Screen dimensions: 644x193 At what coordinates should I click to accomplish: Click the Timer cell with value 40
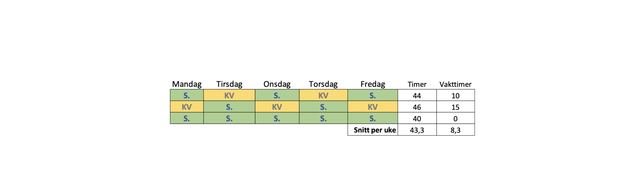click(417, 119)
